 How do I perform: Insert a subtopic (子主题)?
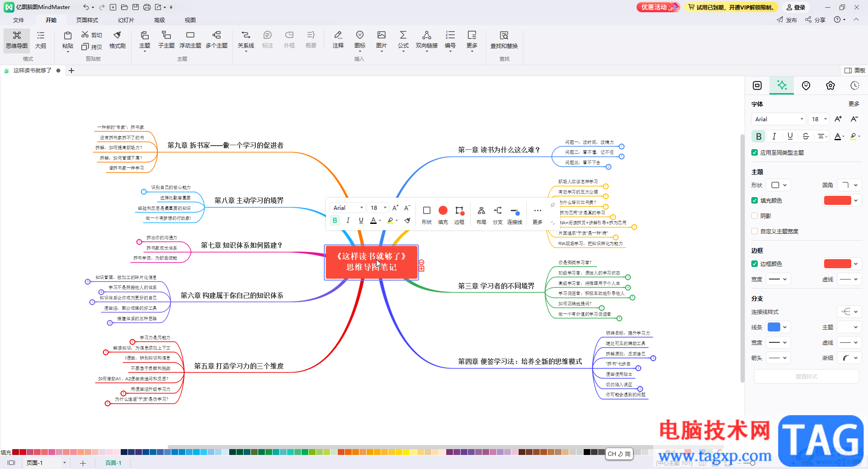tap(166, 40)
